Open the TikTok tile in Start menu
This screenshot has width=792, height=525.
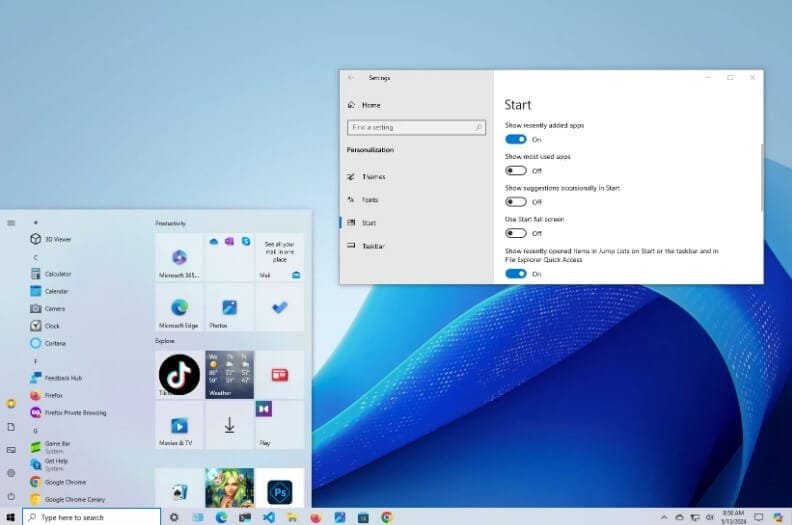coord(179,375)
